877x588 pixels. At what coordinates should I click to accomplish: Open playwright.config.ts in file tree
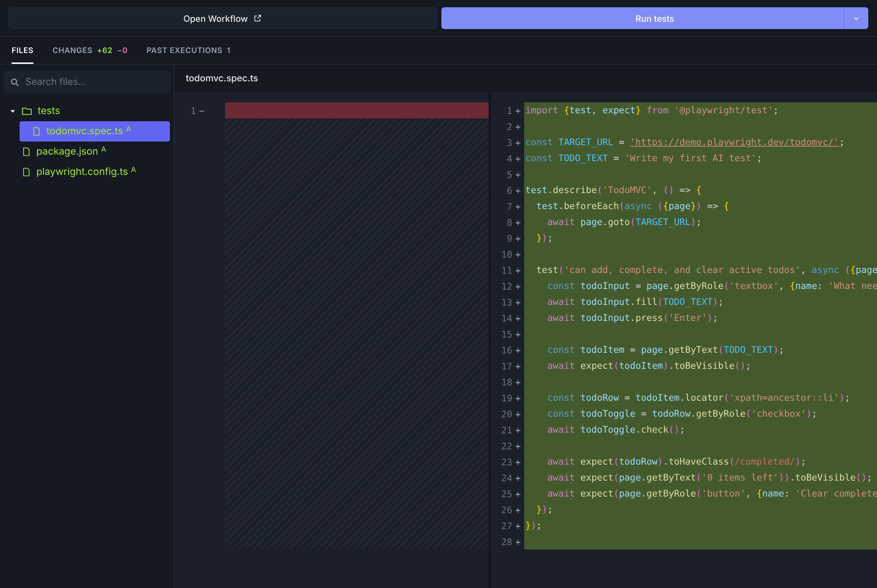pos(82,171)
